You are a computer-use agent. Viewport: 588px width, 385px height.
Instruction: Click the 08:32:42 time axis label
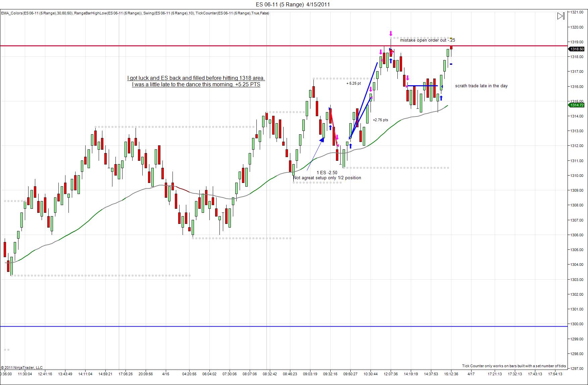pos(270,374)
